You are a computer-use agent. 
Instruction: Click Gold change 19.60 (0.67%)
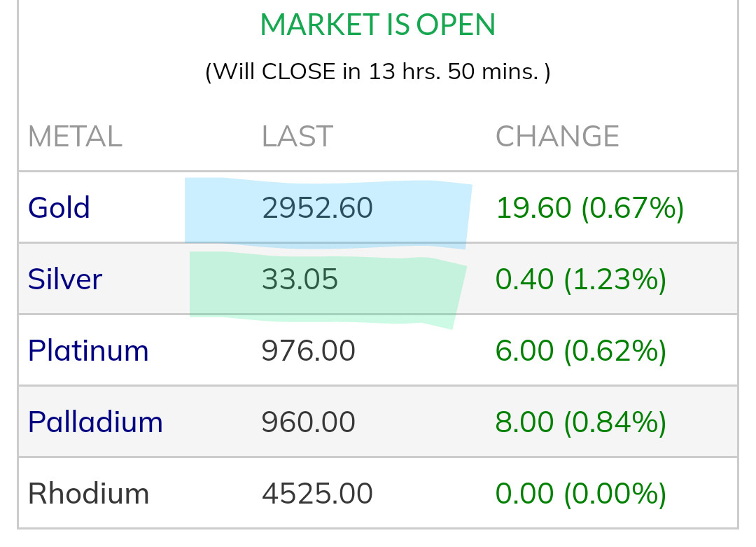click(589, 208)
